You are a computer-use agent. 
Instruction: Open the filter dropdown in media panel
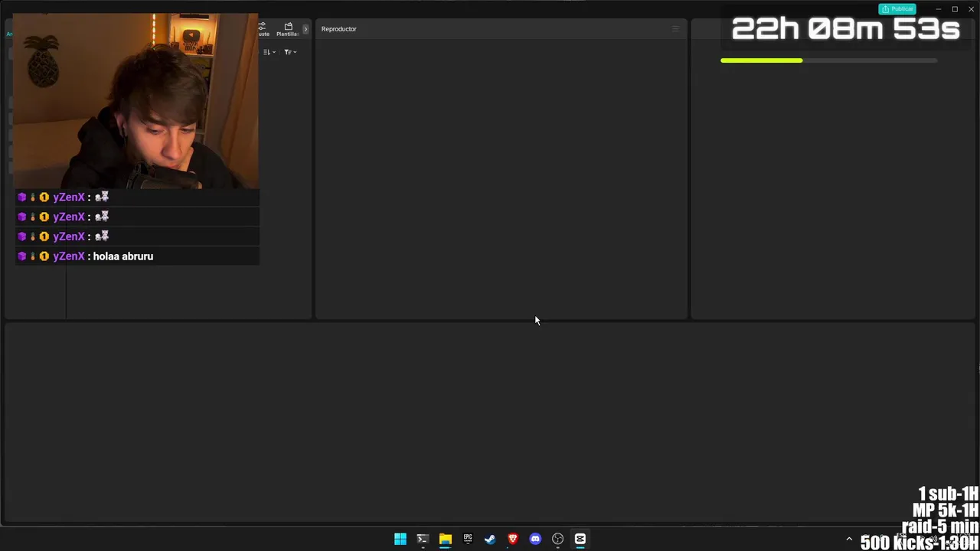pos(290,52)
